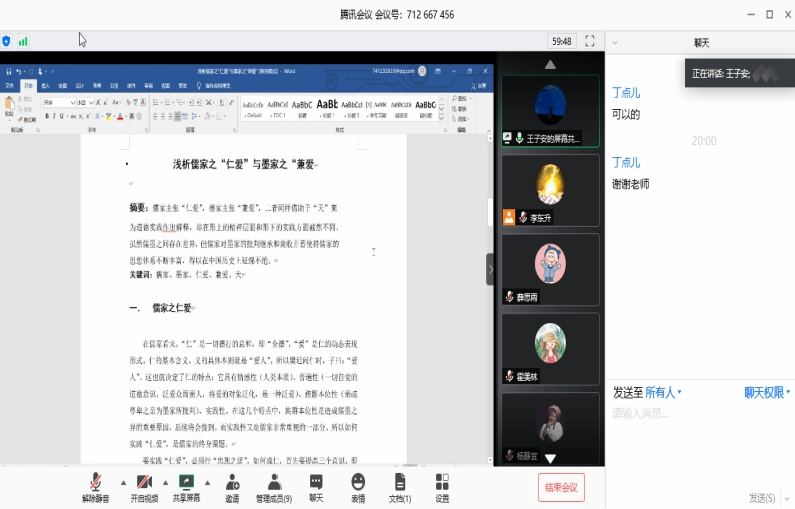Click the green network signal icon
This screenshot has width=795, height=509.
[x=23, y=41]
